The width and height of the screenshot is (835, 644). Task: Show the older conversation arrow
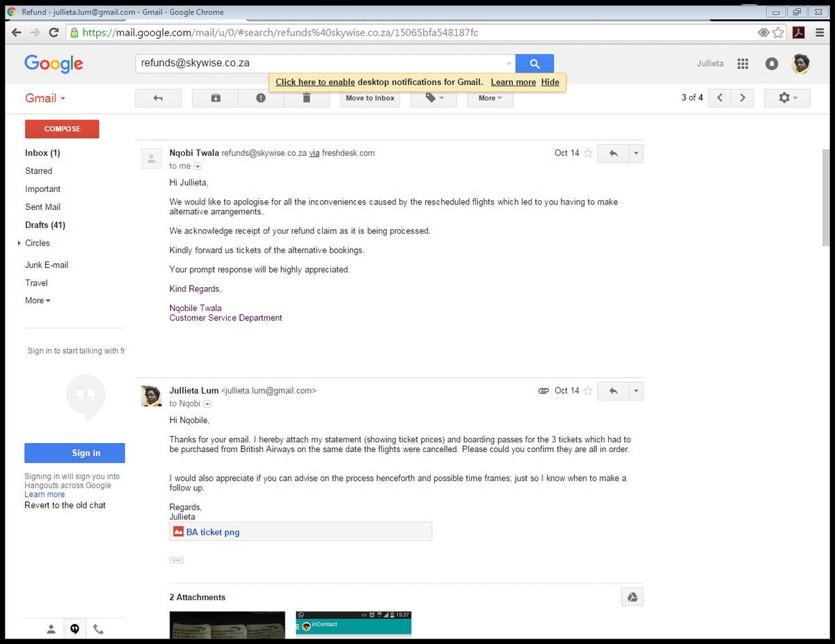tap(742, 98)
